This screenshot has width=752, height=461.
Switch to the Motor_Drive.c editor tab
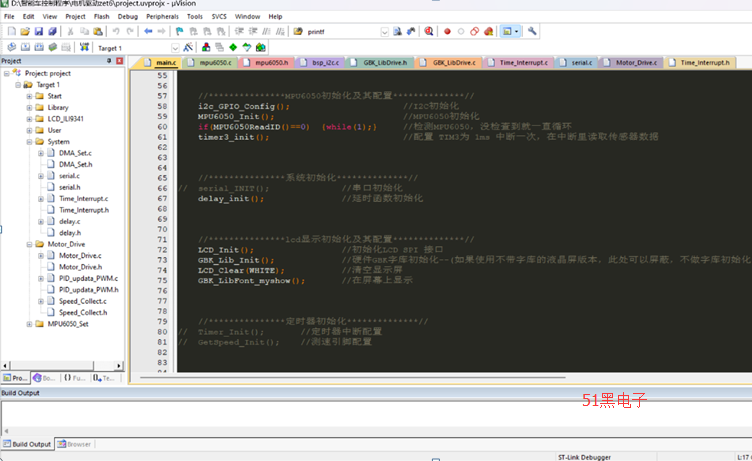tap(631, 63)
